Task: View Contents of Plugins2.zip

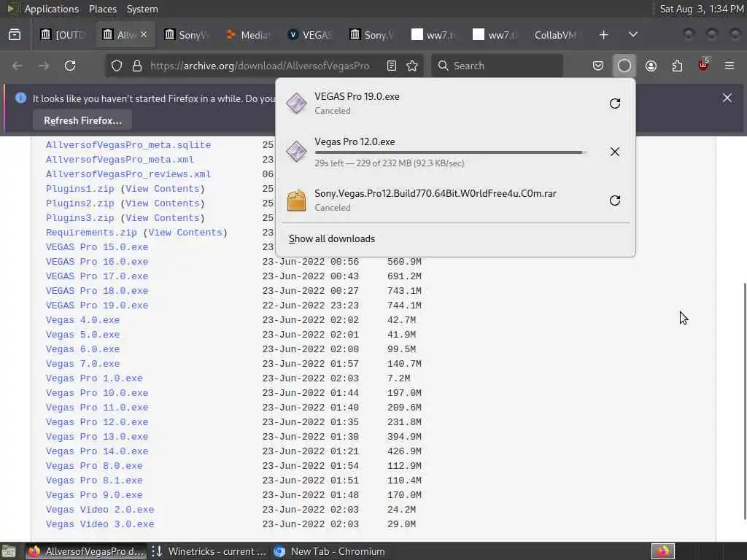Action: [x=163, y=203]
